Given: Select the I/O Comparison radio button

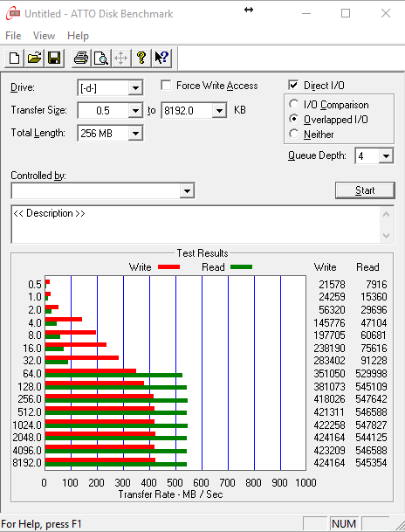Looking at the screenshot, I should point(294,104).
